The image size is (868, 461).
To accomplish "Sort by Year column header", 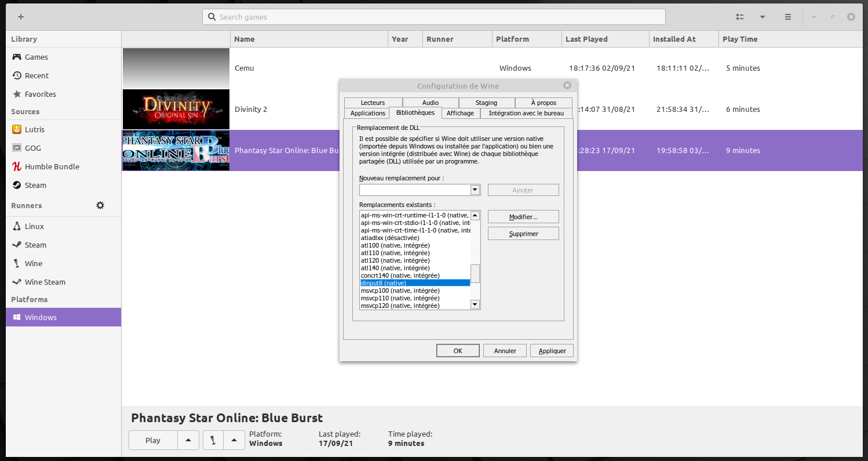I will pyautogui.click(x=405, y=39).
